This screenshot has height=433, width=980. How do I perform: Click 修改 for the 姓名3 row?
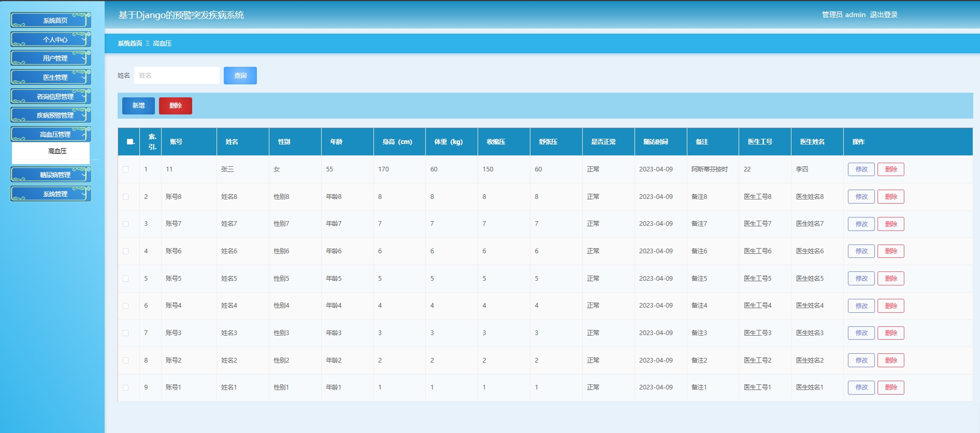[861, 333]
